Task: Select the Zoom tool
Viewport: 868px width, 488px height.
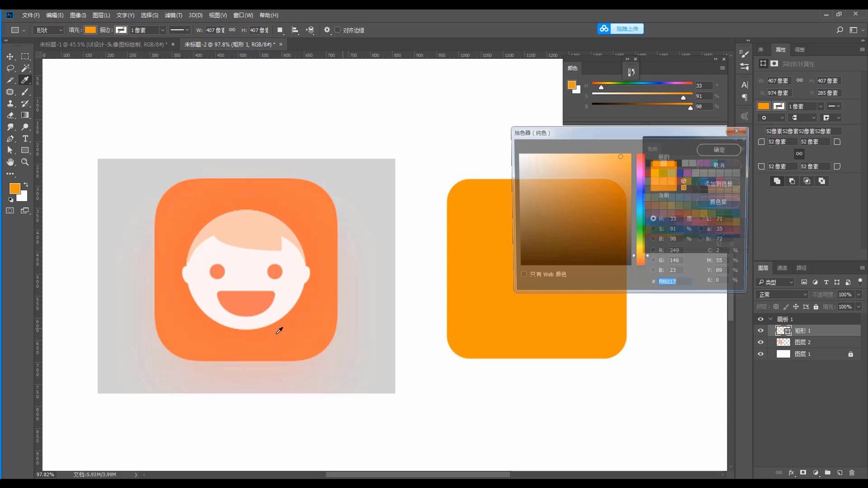Action: (25, 162)
